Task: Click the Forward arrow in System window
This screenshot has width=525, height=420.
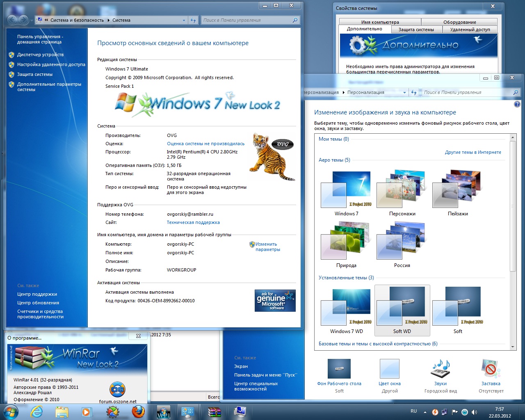Action: (23, 20)
